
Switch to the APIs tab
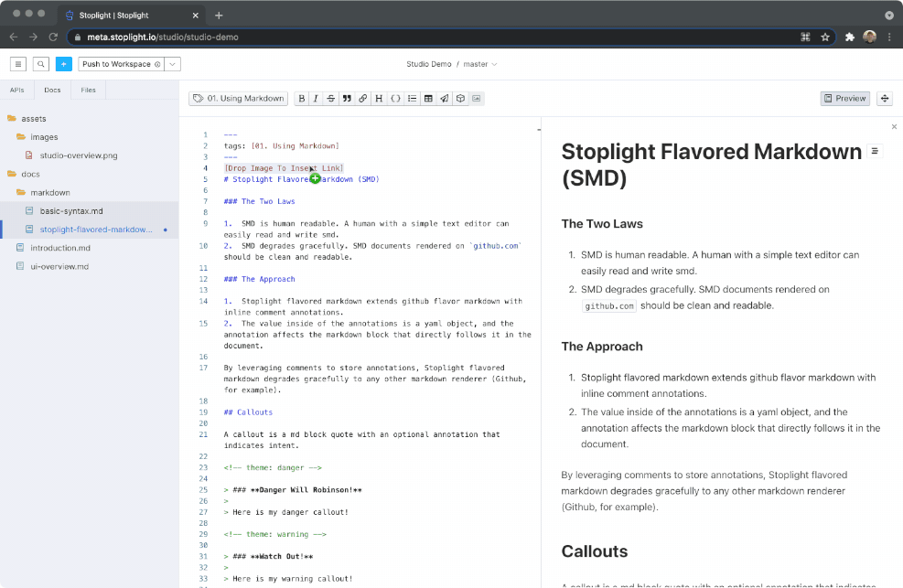(x=16, y=89)
